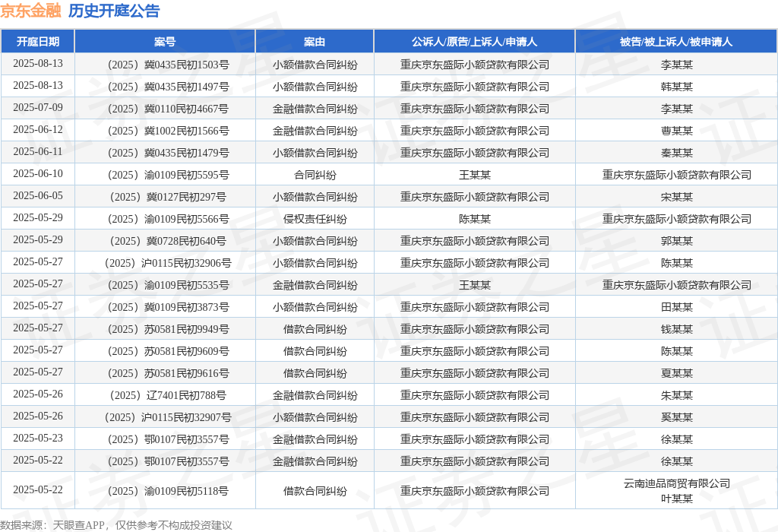Click case number (2025)渝0109民初5595号
This screenshot has width=778, height=532.
click(168, 175)
